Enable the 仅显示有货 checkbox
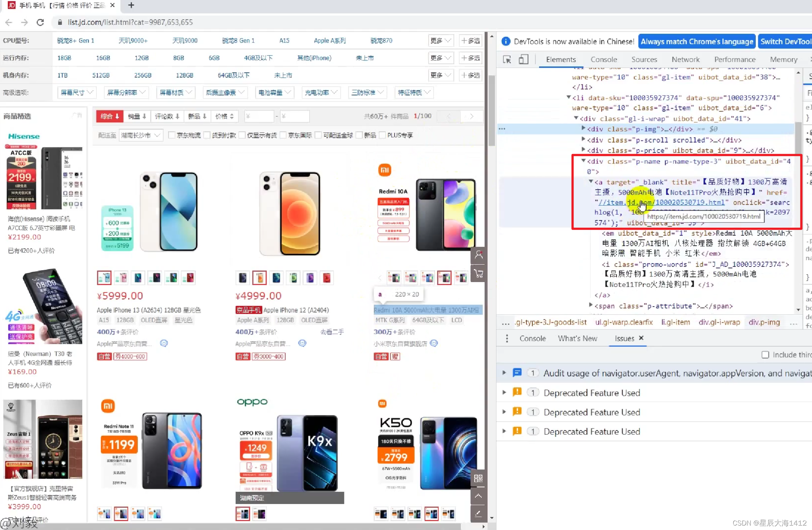The height and width of the screenshot is (530, 812). pyautogui.click(x=243, y=135)
